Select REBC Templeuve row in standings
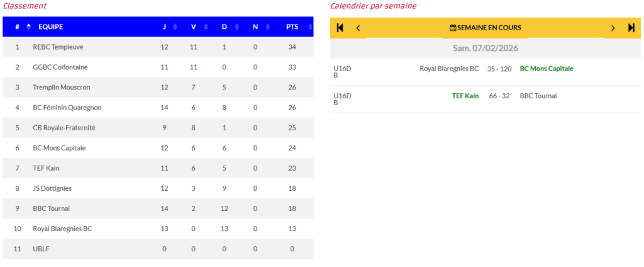644x267 pixels. pyautogui.click(x=58, y=47)
